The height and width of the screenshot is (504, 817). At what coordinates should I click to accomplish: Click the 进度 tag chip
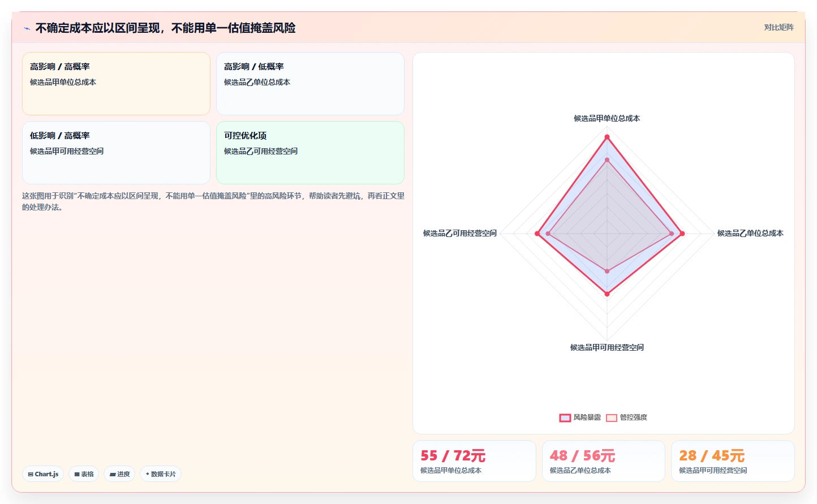coord(119,474)
